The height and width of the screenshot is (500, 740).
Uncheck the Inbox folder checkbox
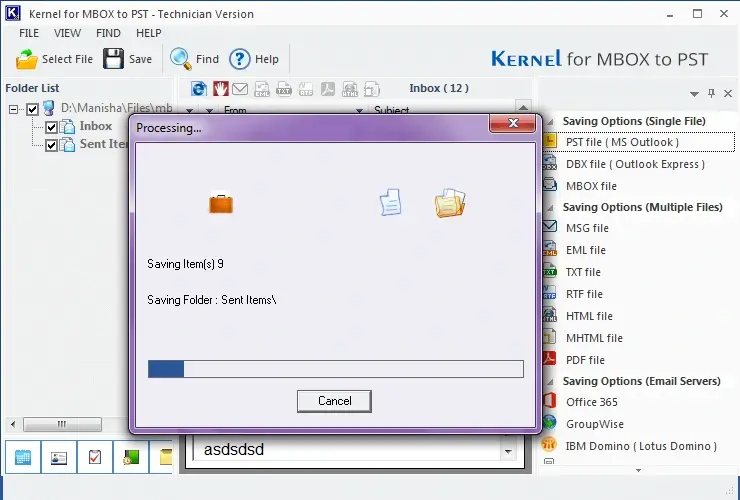click(52, 127)
